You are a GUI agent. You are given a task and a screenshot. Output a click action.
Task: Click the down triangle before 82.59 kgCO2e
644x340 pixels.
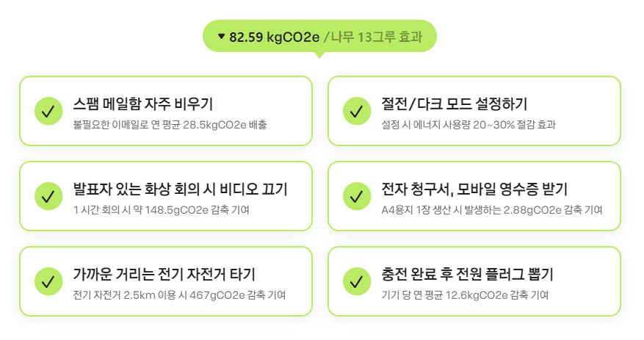point(221,37)
